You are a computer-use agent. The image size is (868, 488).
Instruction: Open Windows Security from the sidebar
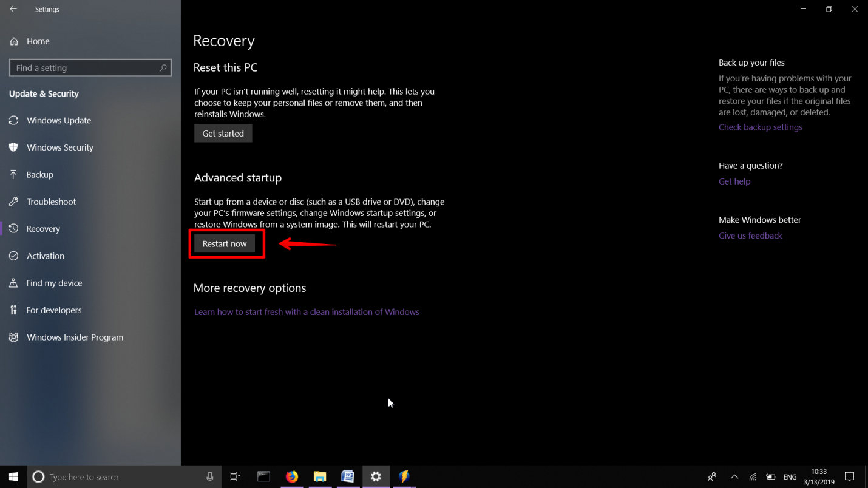pyautogui.click(x=59, y=147)
